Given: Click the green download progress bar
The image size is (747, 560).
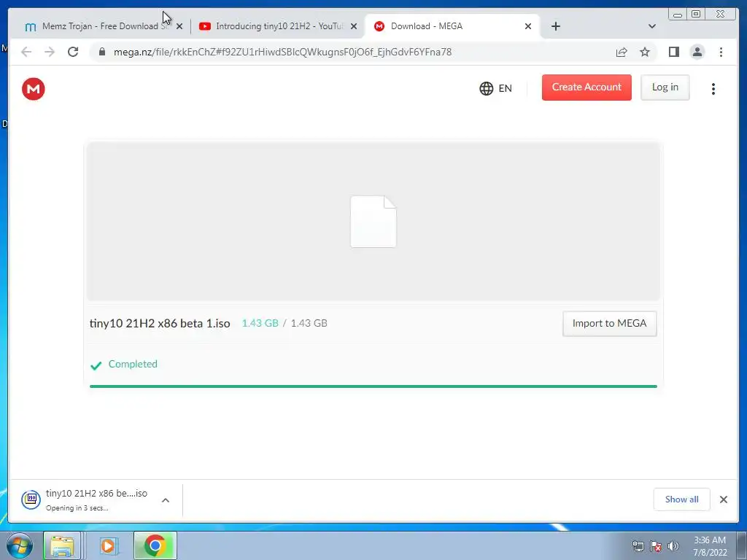Looking at the screenshot, I should (x=373, y=386).
